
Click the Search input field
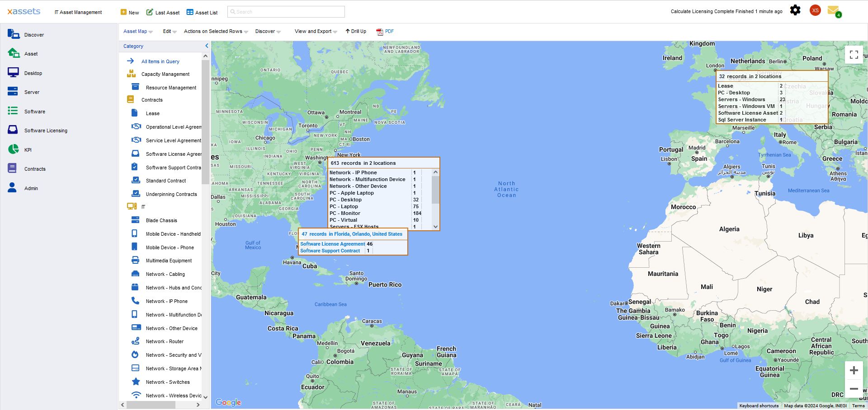[x=286, y=12]
